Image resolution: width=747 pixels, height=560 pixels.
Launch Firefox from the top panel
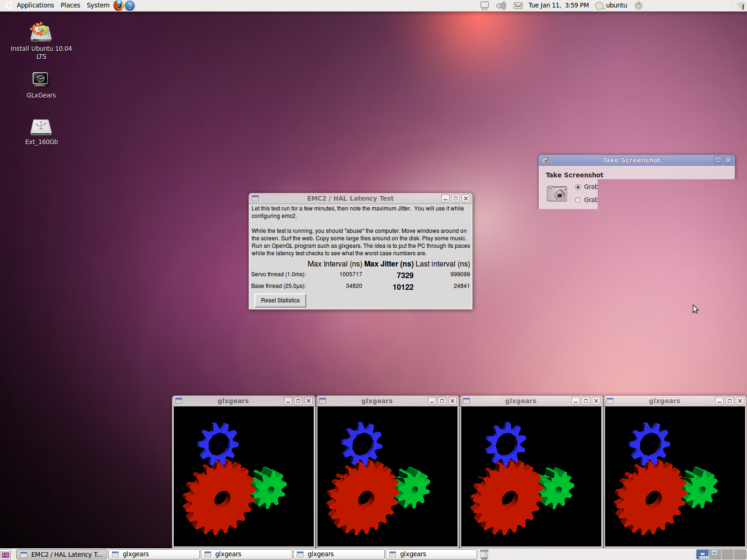point(119,6)
